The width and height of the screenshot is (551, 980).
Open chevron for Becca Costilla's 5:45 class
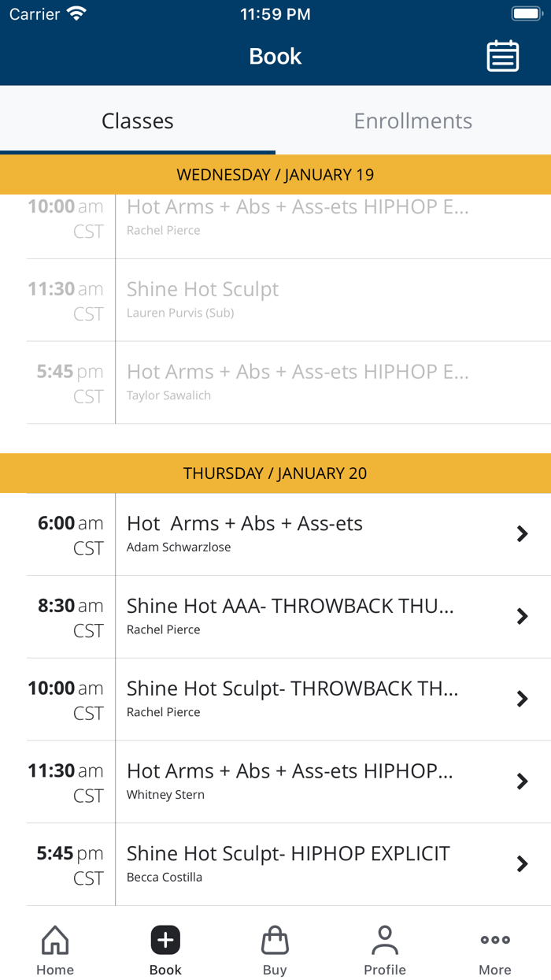pos(522,864)
